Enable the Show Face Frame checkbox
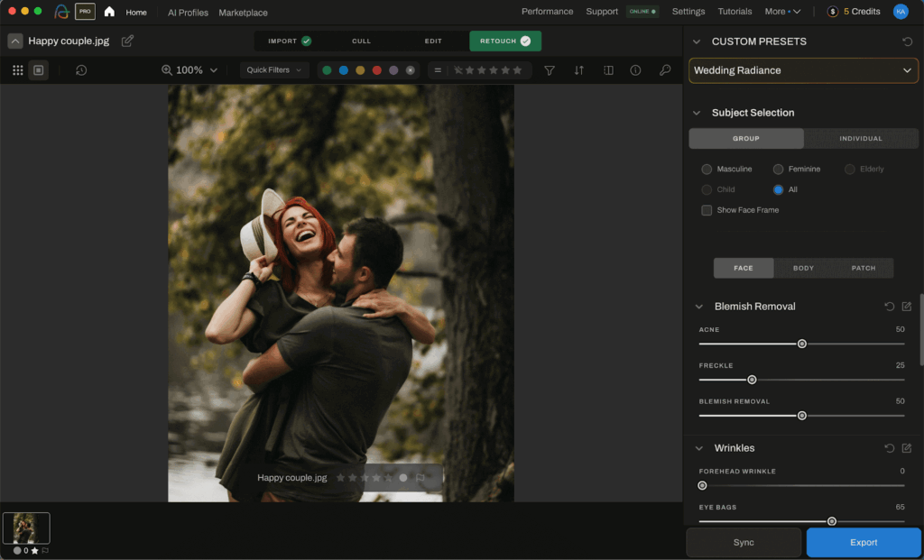The width and height of the screenshot is (924, 560). click(706, 209)
